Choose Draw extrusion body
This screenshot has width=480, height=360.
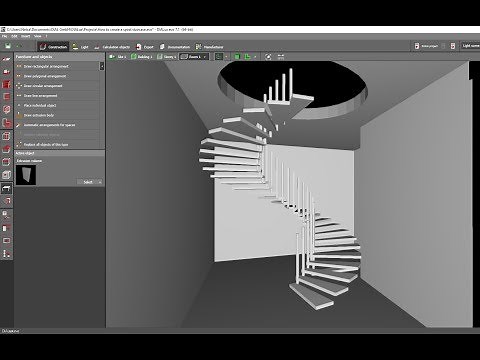click(x=57, y=115)
